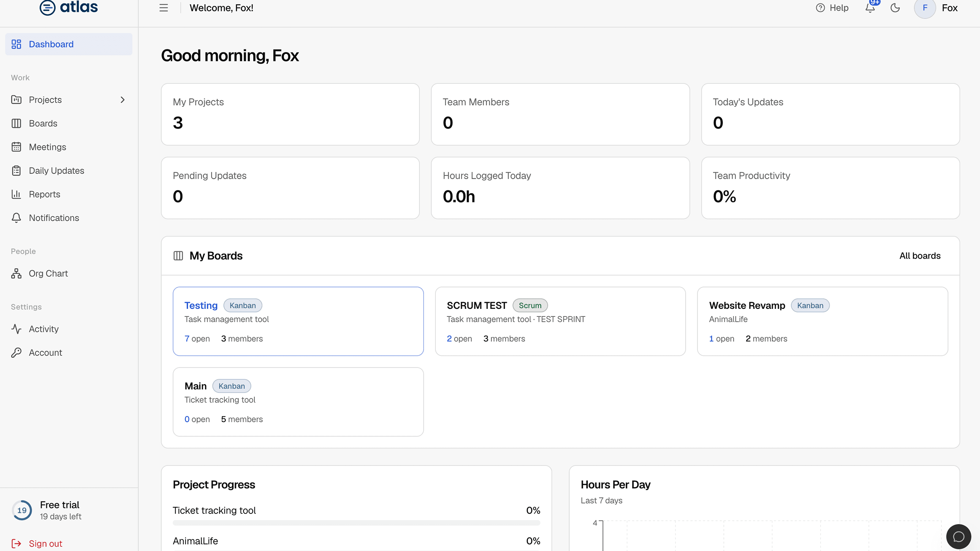Click 'Task management tool · TEST SPRINT' text
Viewport: 980px width, 551px height.
pyautogui.click(x=516, y=319)
